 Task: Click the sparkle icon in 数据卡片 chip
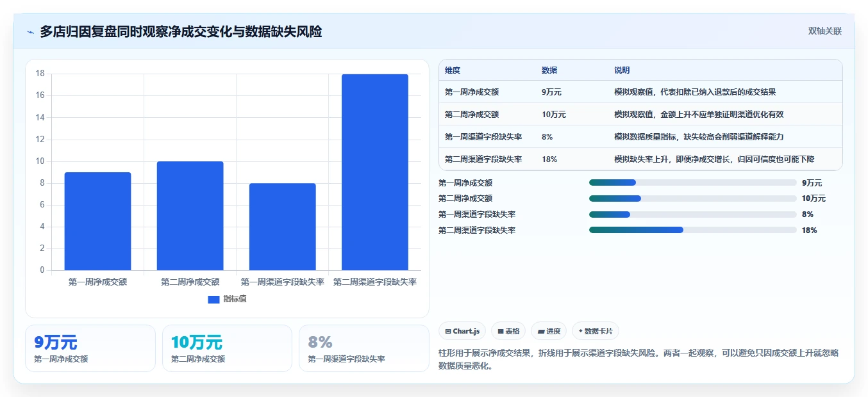coord(580,331)
